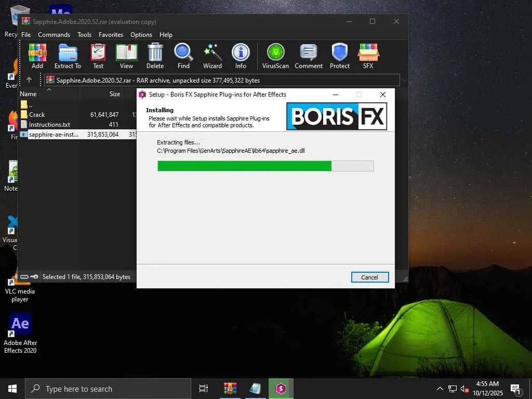Sort by the Name column header
Viewport: 532px width, 399px height.
click(49, 94)
